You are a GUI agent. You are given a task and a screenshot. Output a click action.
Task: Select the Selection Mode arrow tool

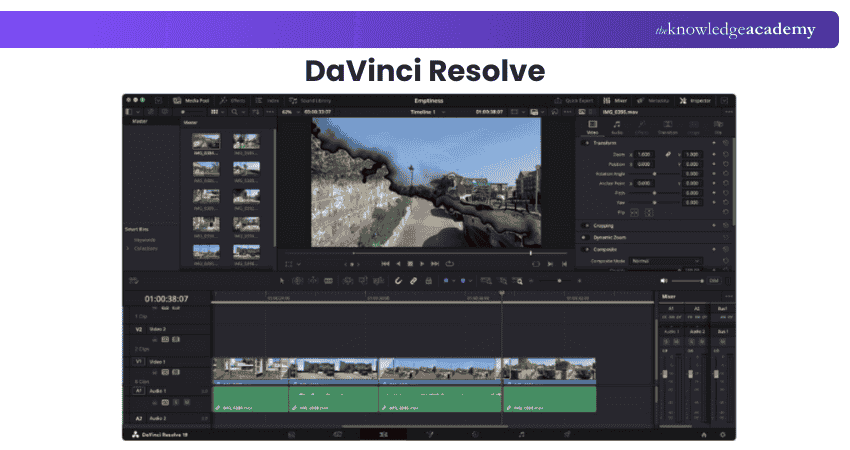point(282,281)
